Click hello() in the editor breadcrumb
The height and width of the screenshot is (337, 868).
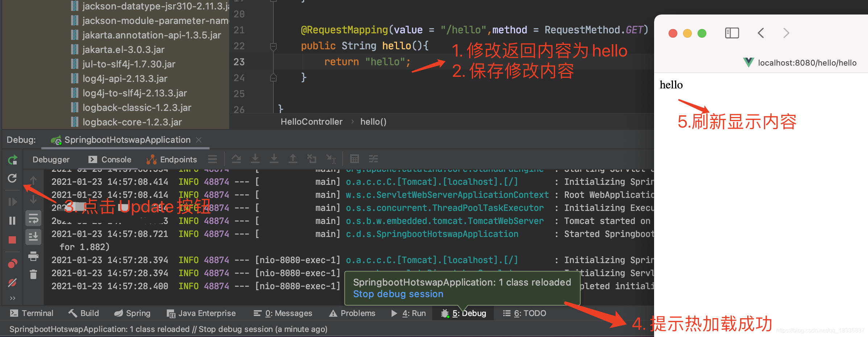[373, 122]
